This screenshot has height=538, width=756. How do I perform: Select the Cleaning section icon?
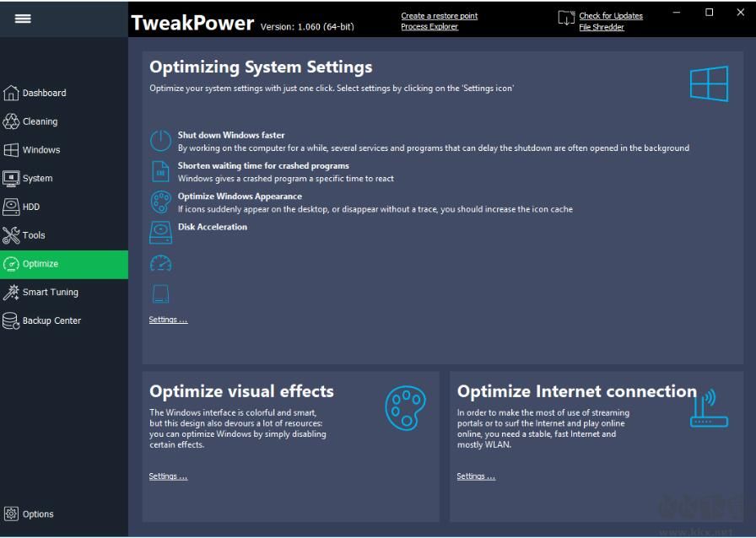pos(11,121)
